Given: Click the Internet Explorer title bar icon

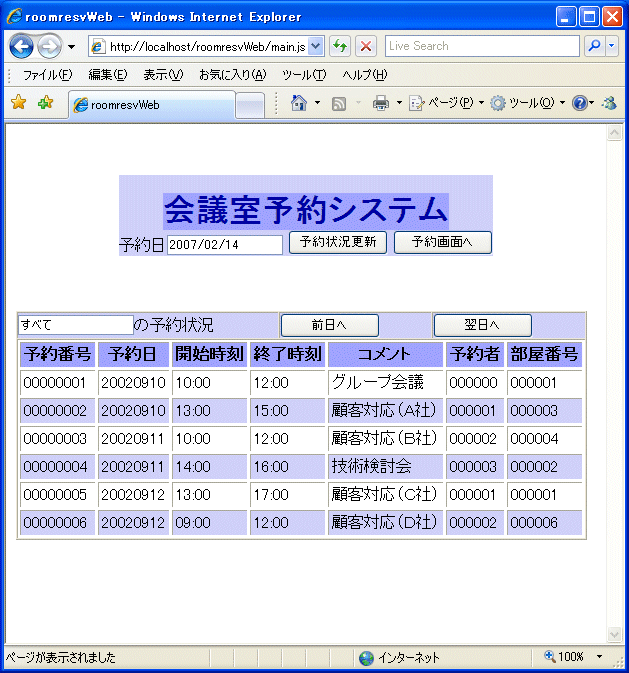Looking at the screenshot, I should 14,16.
